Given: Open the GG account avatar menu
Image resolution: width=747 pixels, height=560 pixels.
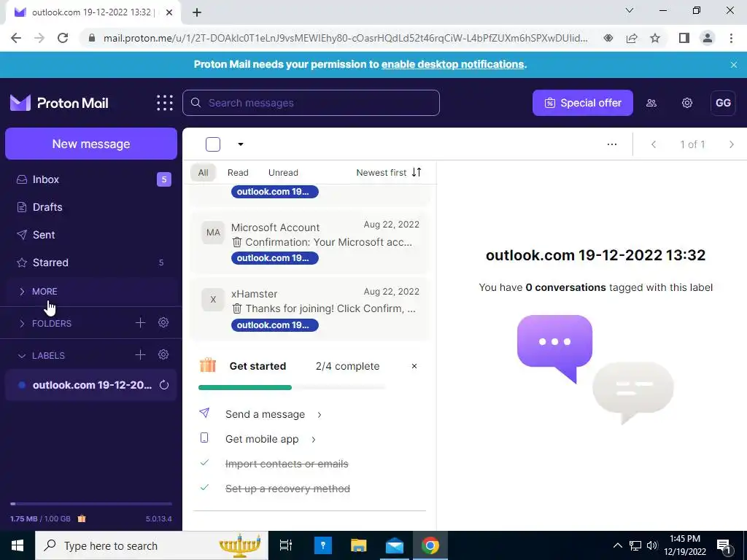Looking at the screenshot, I should point(723,103).
